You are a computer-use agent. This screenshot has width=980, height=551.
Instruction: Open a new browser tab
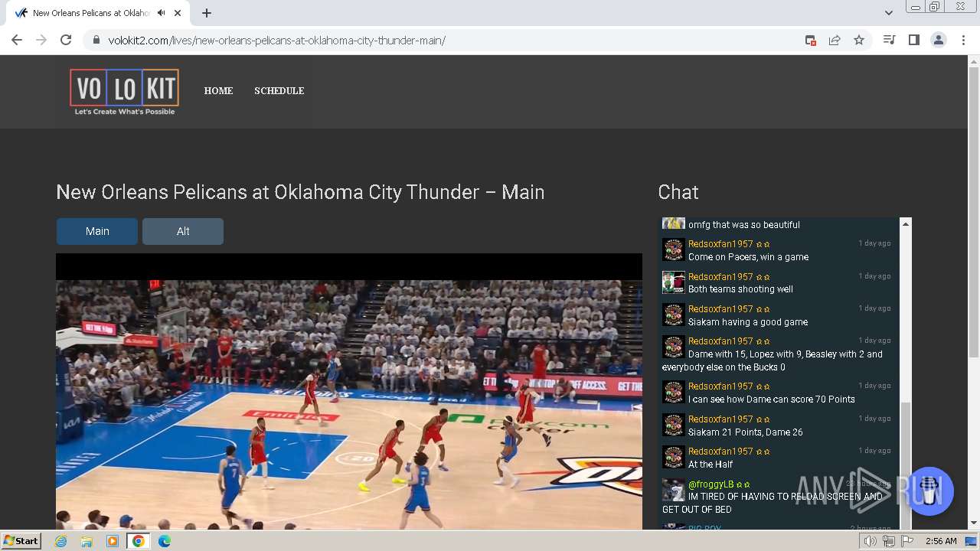pyautogui.click(x=207, y=13)
